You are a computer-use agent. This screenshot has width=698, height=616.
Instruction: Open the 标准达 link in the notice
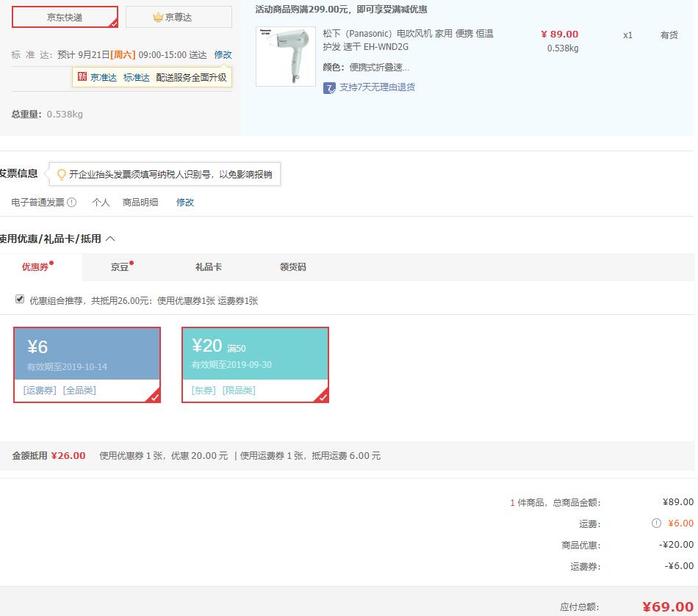click(x=136, y=77)
